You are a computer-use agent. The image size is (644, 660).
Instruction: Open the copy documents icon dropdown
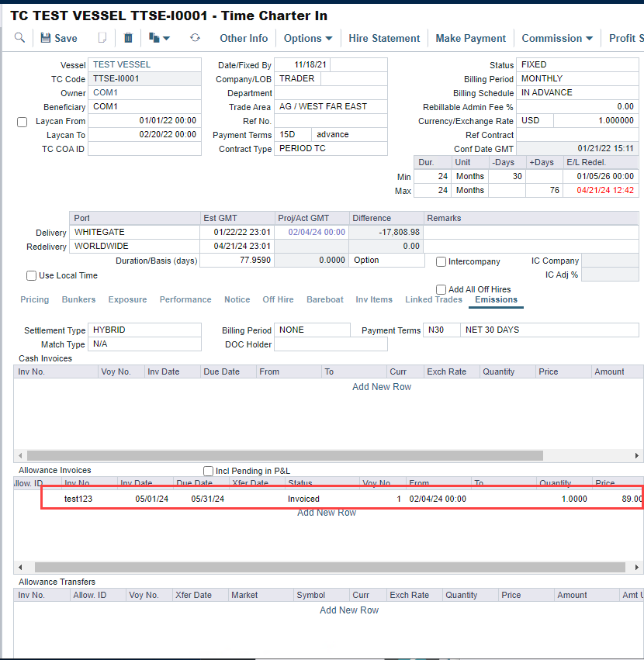(x=159, y=38)
